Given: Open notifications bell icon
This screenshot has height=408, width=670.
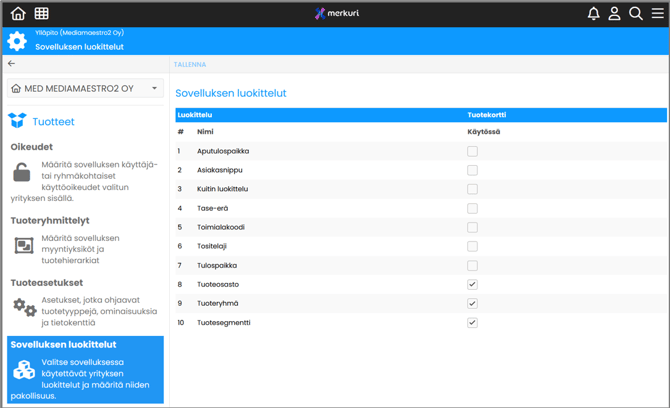Looking at the screenshot, I should [x=593, y=14].
